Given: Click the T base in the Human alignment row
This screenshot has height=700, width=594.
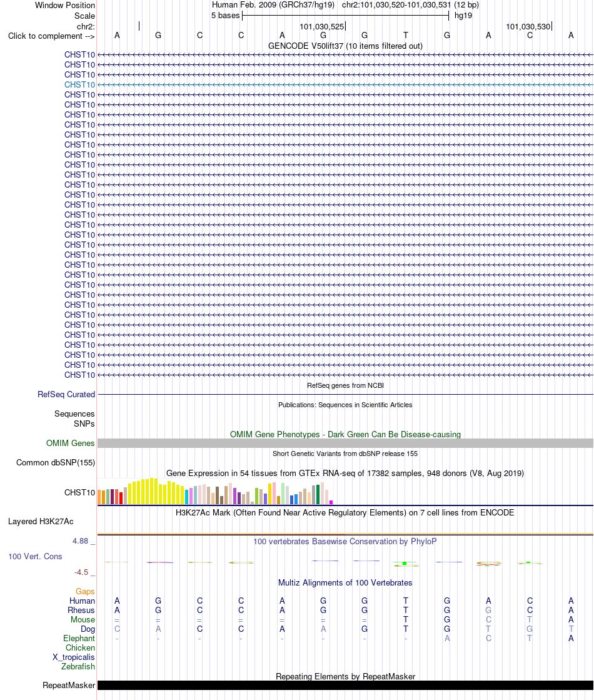Looking at the screenshot, I should pyautogui.click(x=406, y=601).
